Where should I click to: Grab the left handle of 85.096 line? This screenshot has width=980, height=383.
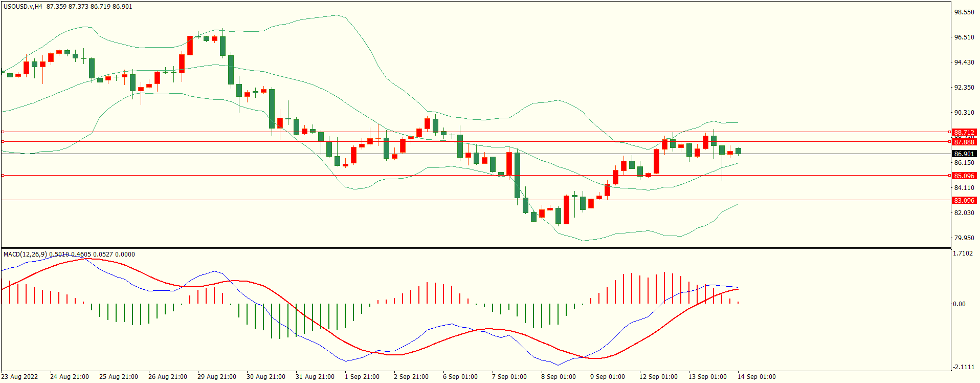point(3,176)
